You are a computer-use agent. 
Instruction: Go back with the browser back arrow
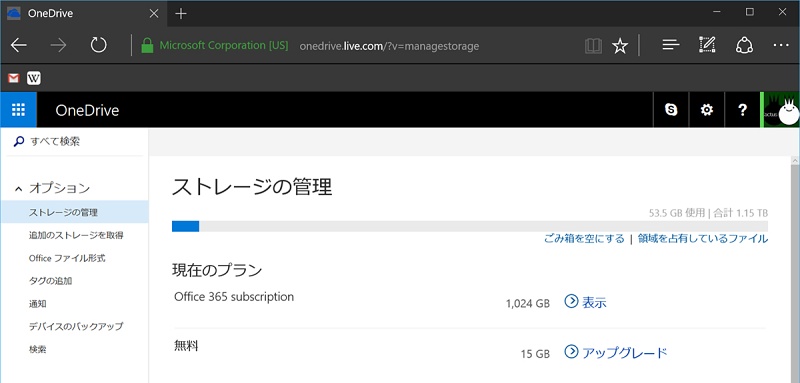click(x=19, y=46)
